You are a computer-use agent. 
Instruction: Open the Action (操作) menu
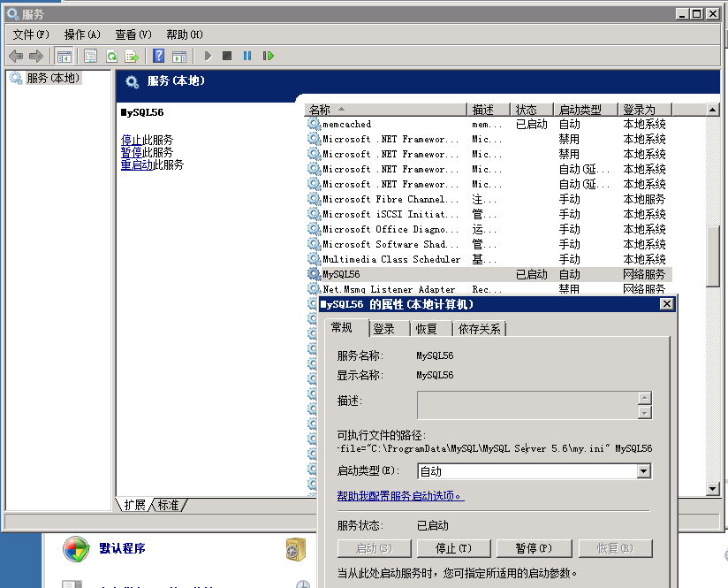click(82, 34)
